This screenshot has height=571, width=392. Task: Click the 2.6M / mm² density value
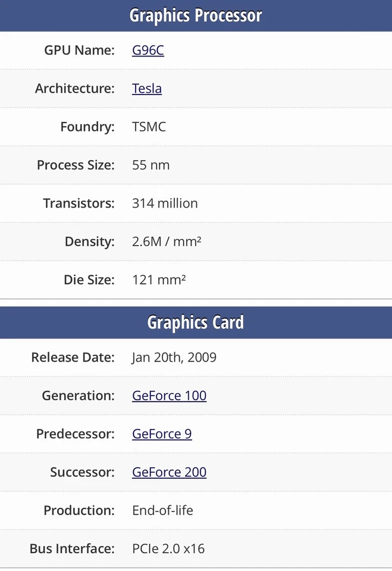[165, 241]
